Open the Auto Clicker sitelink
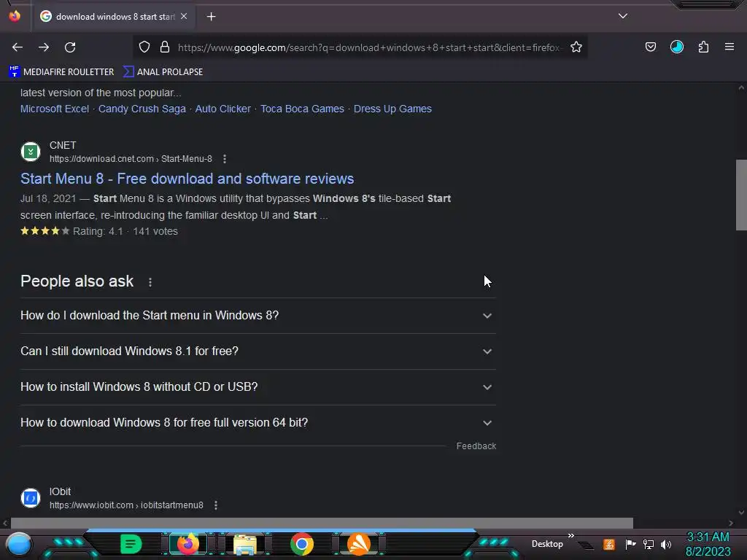747x560 pixels. pyautogui.click(x=223, y=109)
